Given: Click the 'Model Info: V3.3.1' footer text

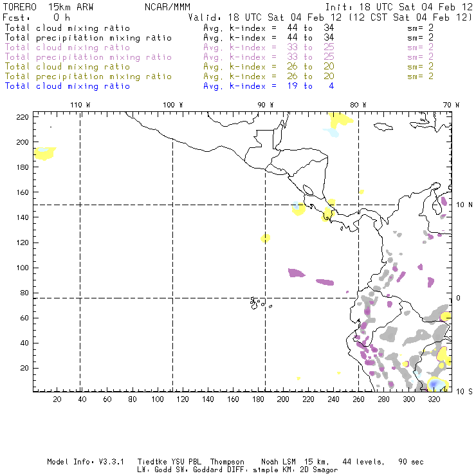Looking at the screenshot, I should coord(86,462).
